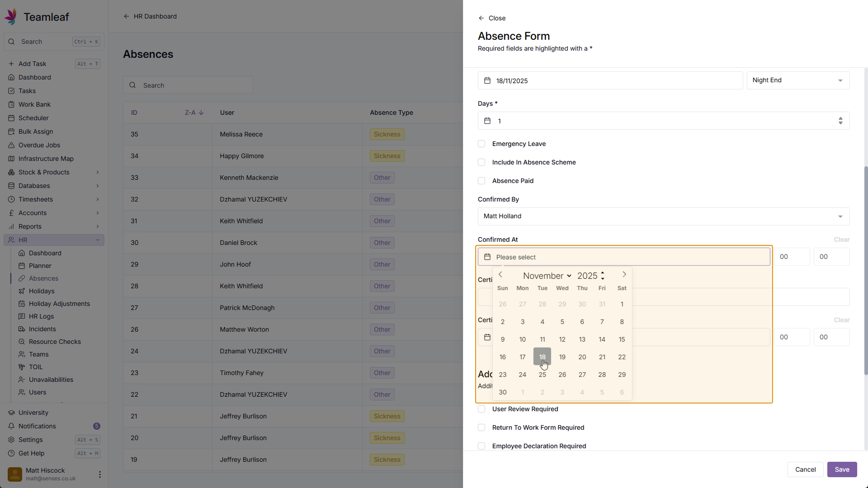
Task: Click the Cancel button
Action: (x=805, y=469)
